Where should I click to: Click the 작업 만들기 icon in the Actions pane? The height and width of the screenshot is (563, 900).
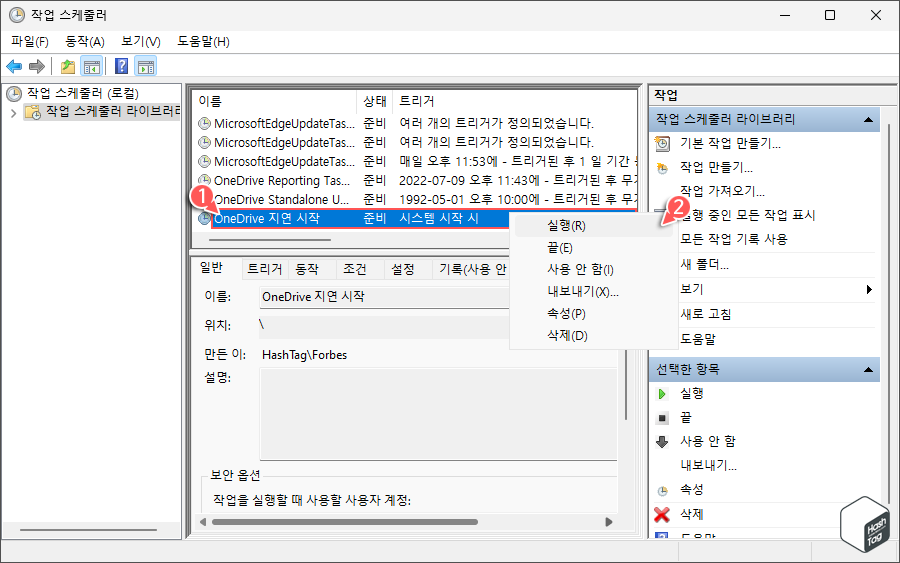point(662,168)
